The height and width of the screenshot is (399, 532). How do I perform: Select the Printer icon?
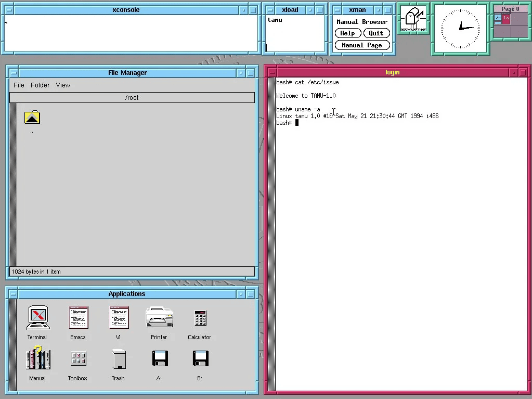(160, 317)
